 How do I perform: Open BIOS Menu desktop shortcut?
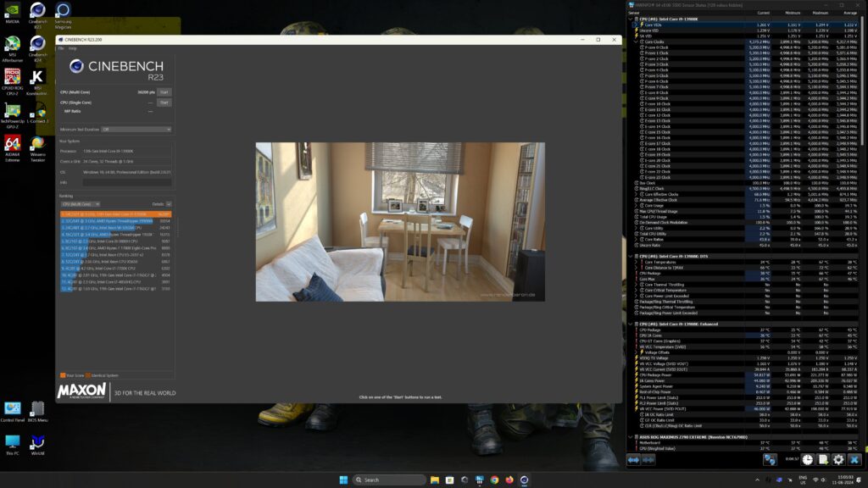37,412
